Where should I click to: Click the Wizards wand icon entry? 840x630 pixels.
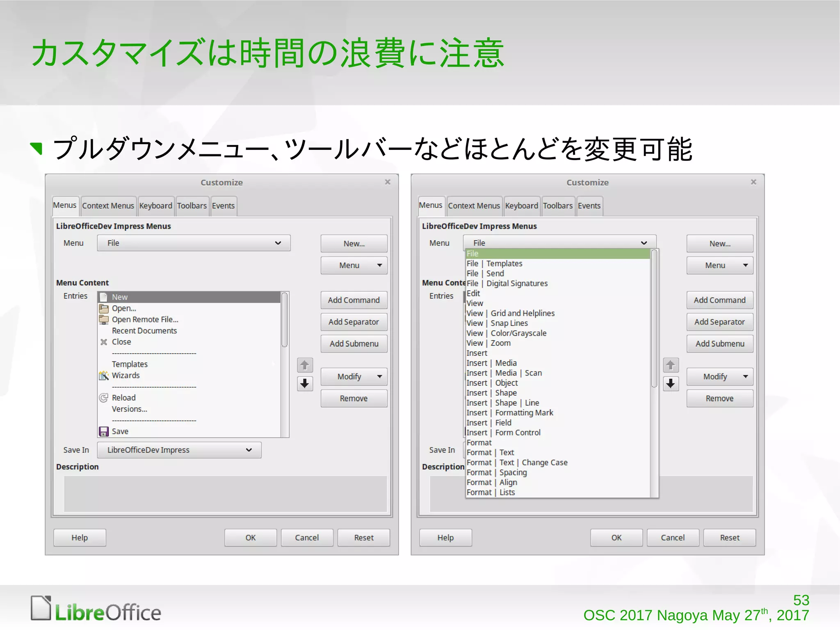click(x=104, y=376)
